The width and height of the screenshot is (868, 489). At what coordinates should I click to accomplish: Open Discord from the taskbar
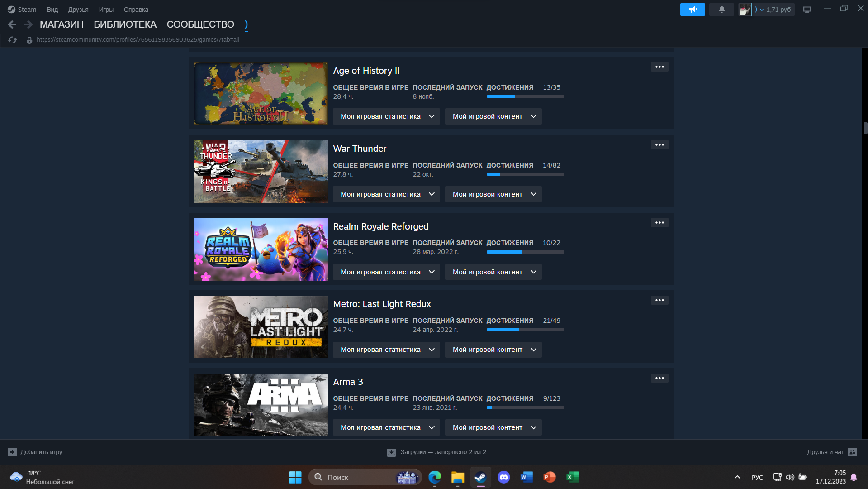503,477
